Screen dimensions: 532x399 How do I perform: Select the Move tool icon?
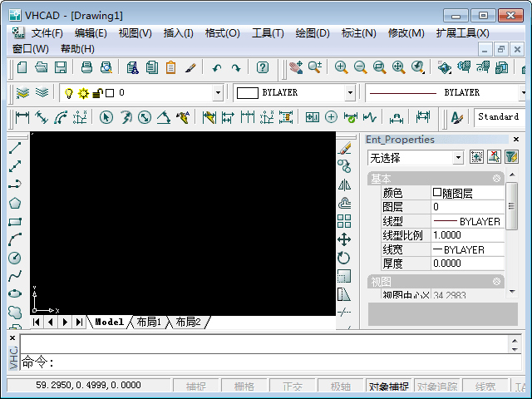(x=344, y=239)
